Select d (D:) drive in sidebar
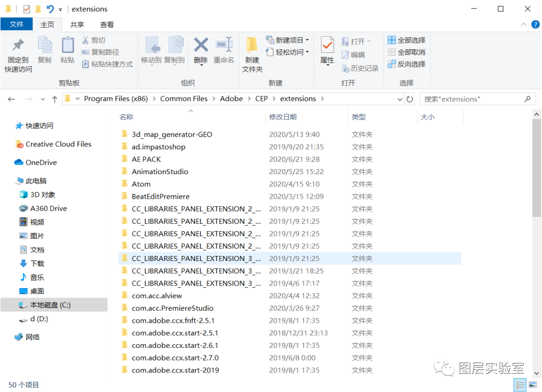Screen dimensions: 542x392 34,319
